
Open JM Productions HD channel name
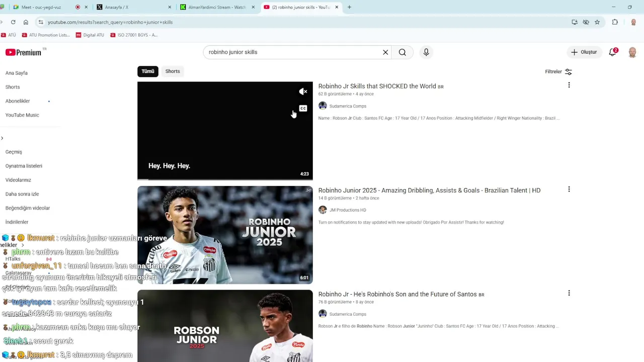[x=348, y=210]
